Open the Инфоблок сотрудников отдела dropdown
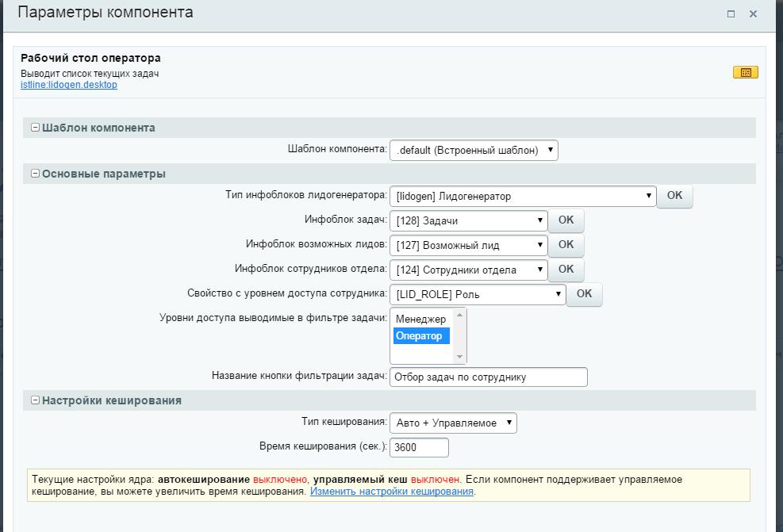 (x=468, y=270)
